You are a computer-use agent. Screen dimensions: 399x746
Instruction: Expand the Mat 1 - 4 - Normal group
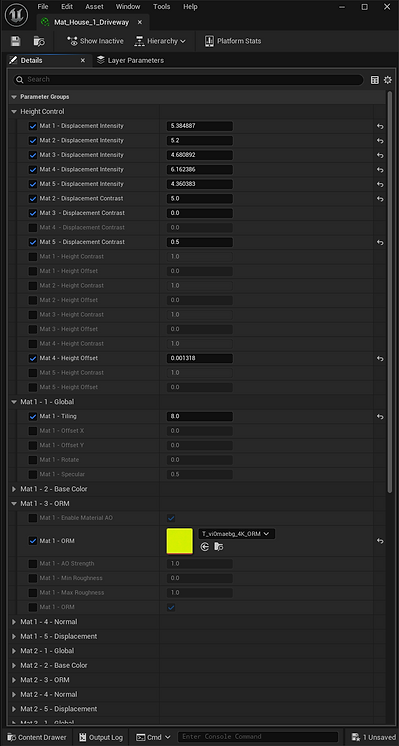[14, 622]
